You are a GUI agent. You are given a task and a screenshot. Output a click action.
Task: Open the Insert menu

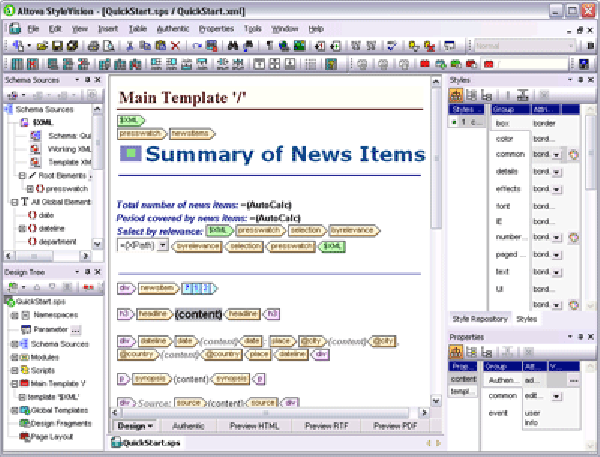tap(108, 29)
